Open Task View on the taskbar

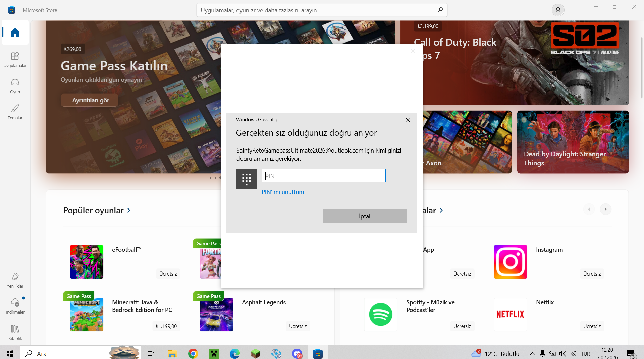click(x=151, y=354)
